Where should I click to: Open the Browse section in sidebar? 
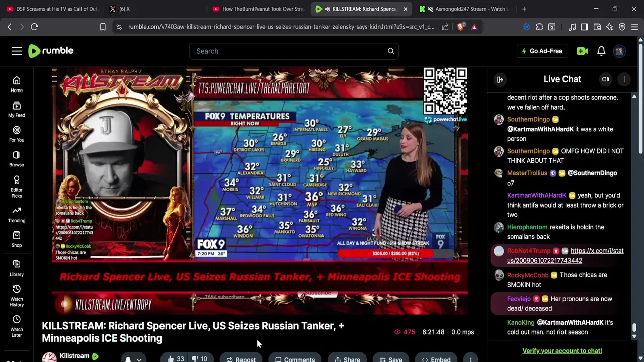click(x=17, y=159)
